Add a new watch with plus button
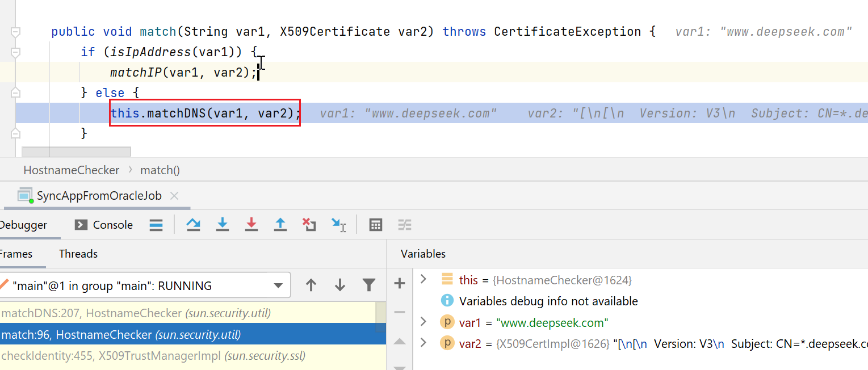 (400, 283)
